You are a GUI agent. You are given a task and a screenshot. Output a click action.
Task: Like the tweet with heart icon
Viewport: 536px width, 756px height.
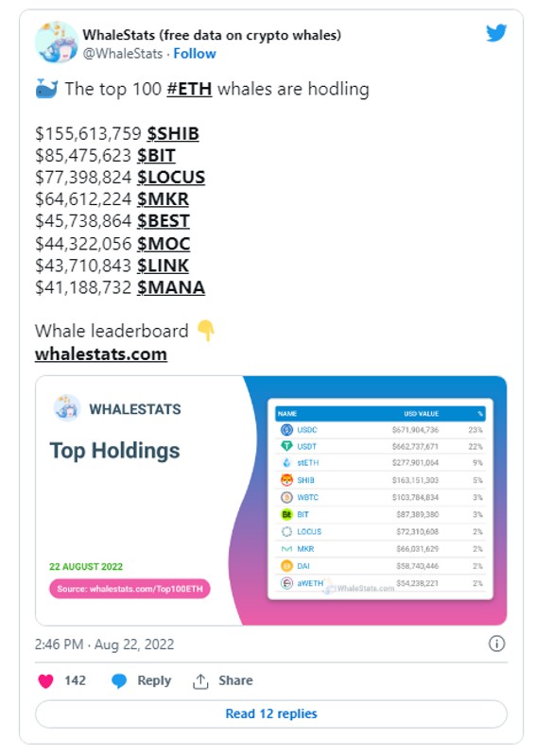tap(45, 680)
